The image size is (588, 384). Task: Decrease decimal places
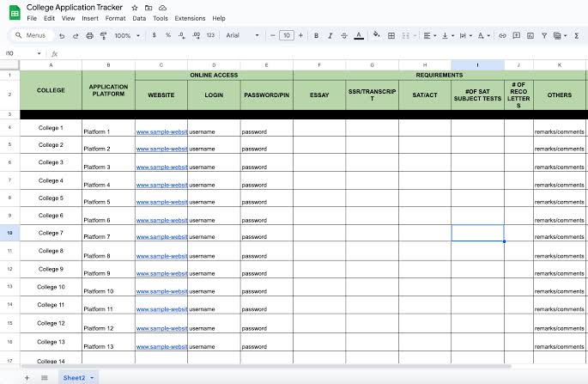click(x=182, y=35)
